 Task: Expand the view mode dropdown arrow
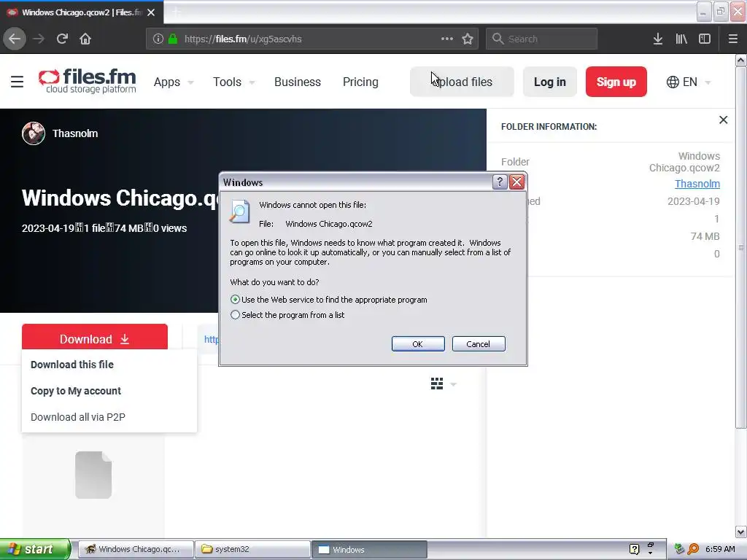point(454,384)
